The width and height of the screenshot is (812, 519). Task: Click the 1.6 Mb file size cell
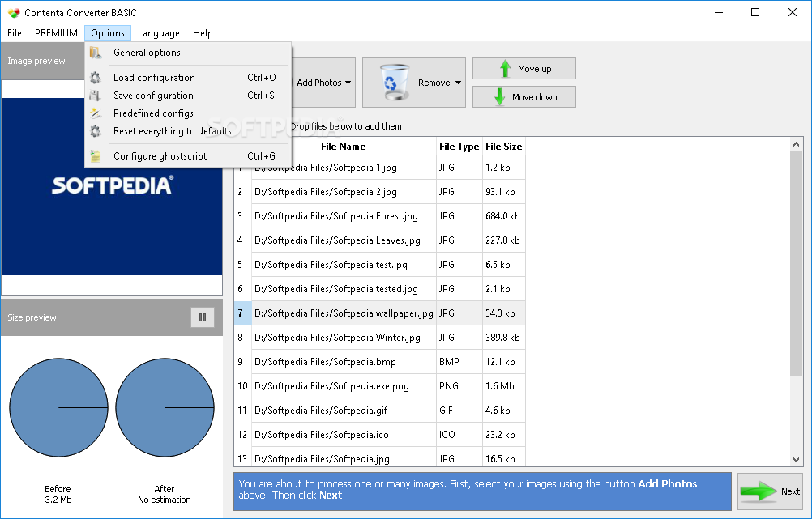pyautogui.click(x=504, y=386)
